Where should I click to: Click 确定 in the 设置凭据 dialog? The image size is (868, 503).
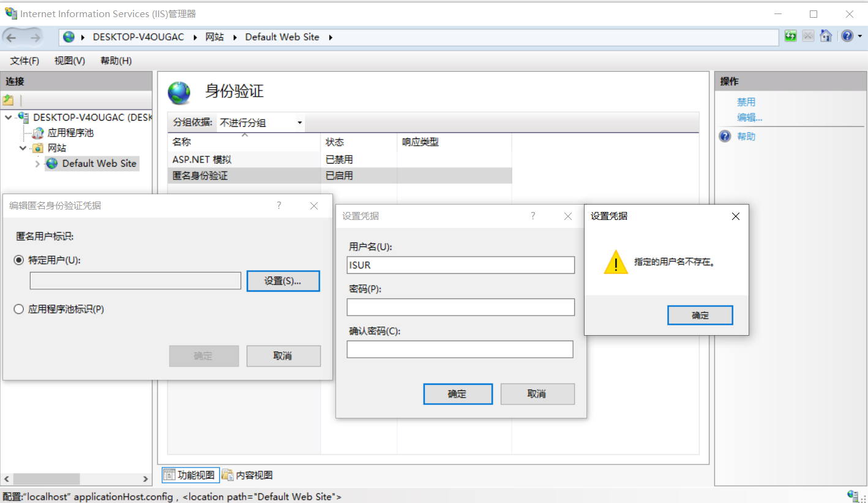tap(458, 394)
